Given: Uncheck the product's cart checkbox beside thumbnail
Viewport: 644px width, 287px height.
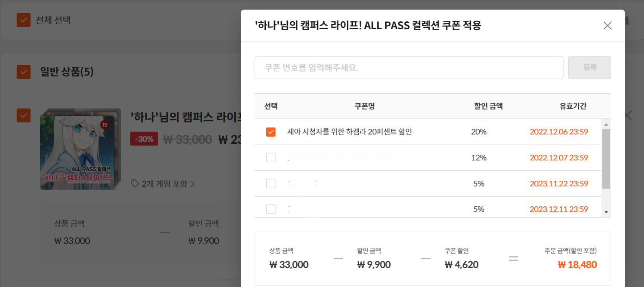Looking at the screenshot, I should pos(23,115).
